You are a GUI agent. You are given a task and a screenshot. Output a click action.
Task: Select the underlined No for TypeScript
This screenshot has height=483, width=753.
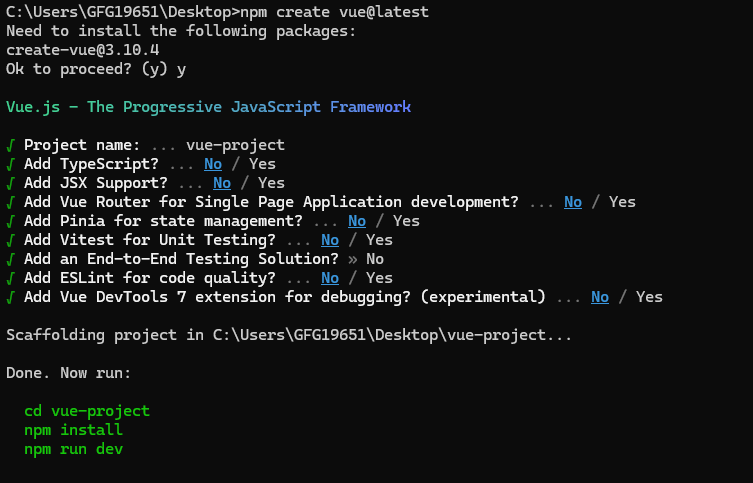tap(213, 164)
